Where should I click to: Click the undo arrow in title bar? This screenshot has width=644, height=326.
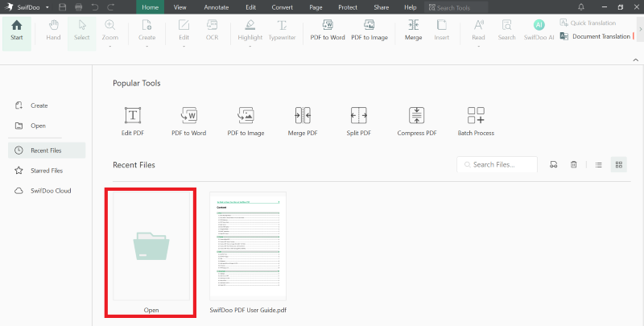(x=95, y=7)
